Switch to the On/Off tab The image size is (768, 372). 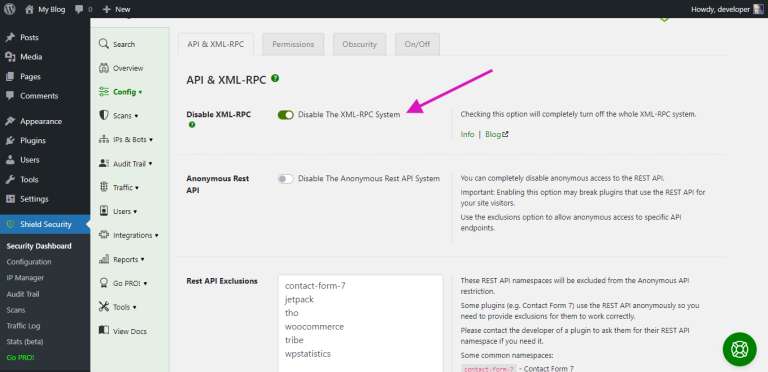pyautogui.click(x=417, y=44)
